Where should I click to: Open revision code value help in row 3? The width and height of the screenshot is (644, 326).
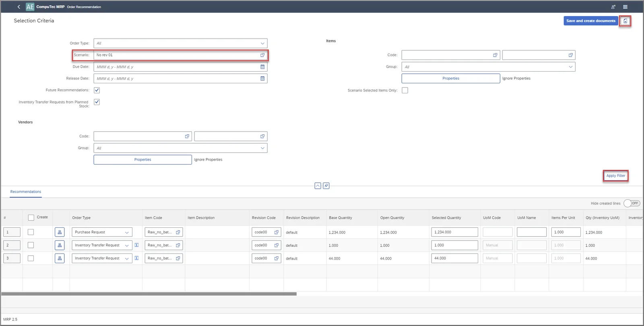(x=277, y=258)
